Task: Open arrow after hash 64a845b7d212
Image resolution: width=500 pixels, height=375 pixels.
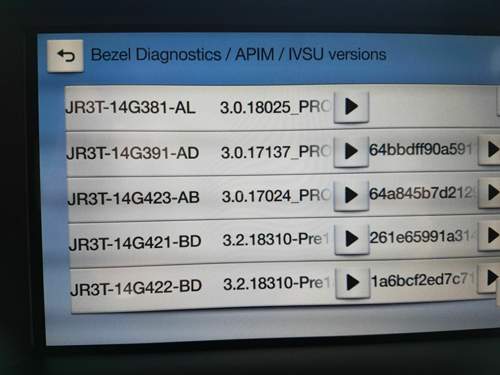Action: click(x=490, y=193)
